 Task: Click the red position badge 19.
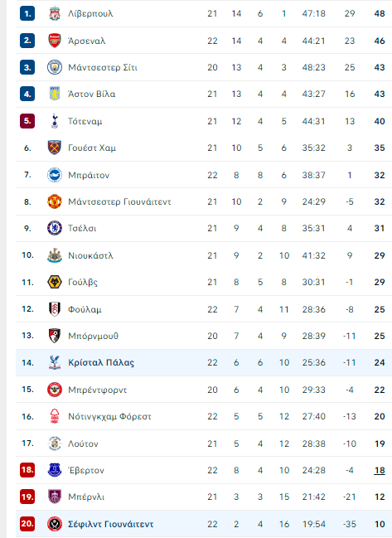click(x=27, y=497)
